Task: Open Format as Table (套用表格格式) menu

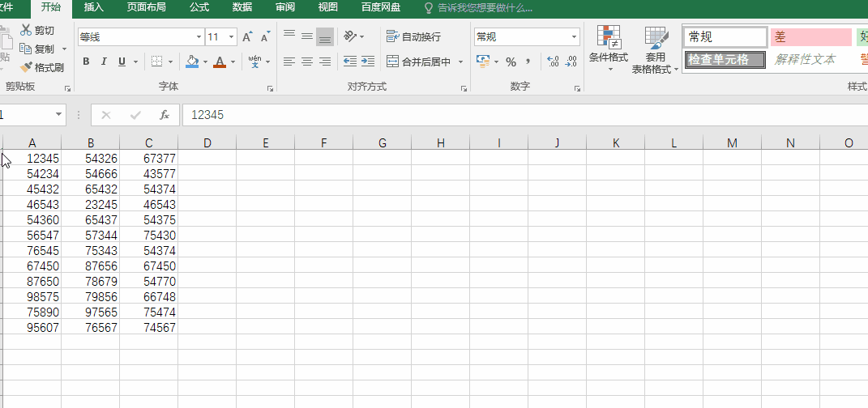Action: click(656, 49)
